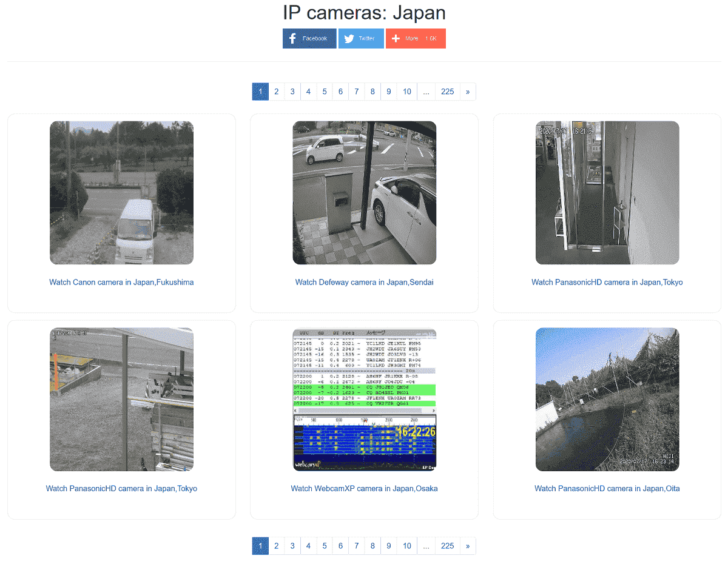728x564 pixels.
Task: Share page via Facebook button
Action: point(309,38)
